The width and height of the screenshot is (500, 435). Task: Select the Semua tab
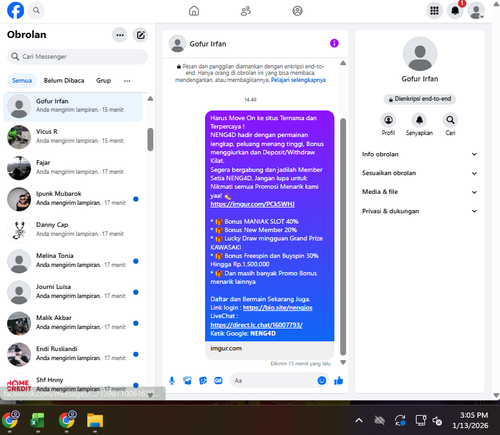pyautogui.click(x=22, y=81)
